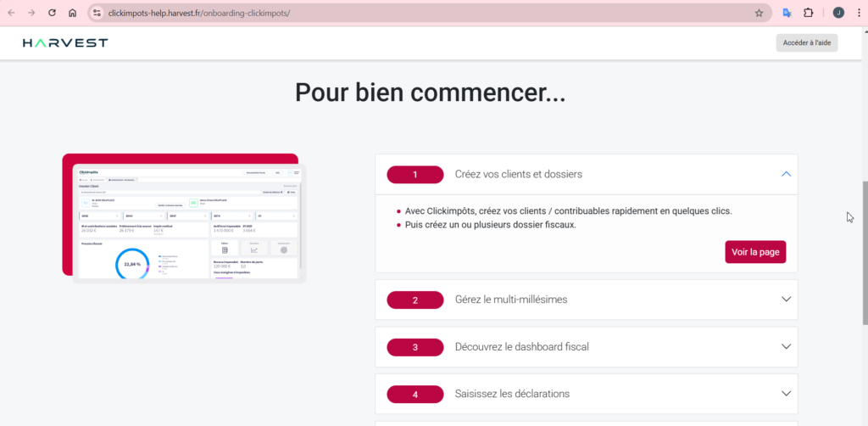Open the browser extensions puzzle icon
The height and width of the screenshot is (426, 868).
coord(808,13)
